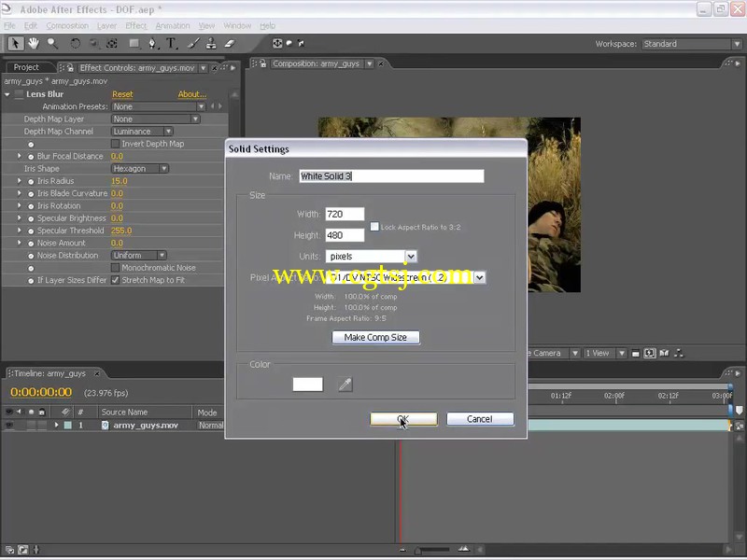Select the Horizontal Type tool
Screen dimensions: 747x560
point(171,44)
